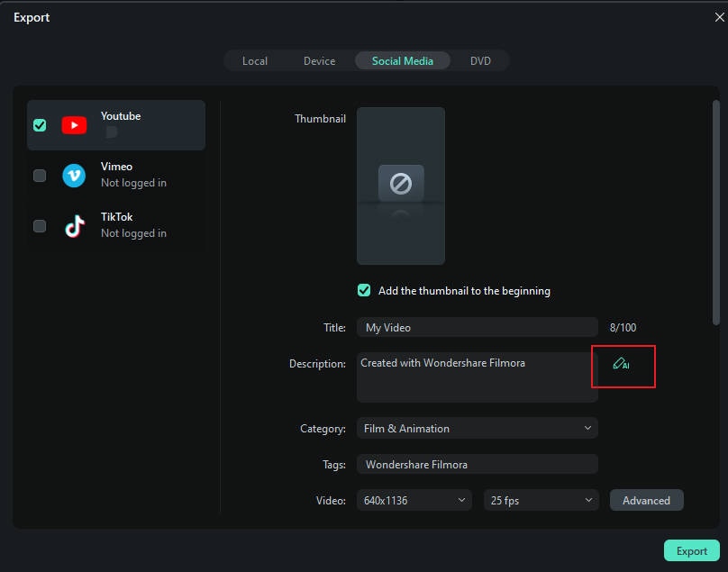Click the TikTok logo icon

(x=74, y=225)
